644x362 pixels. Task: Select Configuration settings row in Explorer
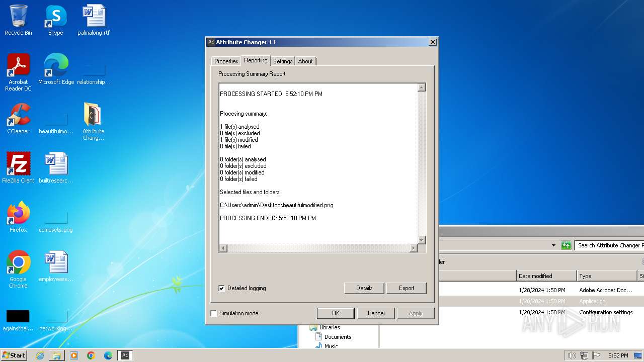tap(541, 312)
